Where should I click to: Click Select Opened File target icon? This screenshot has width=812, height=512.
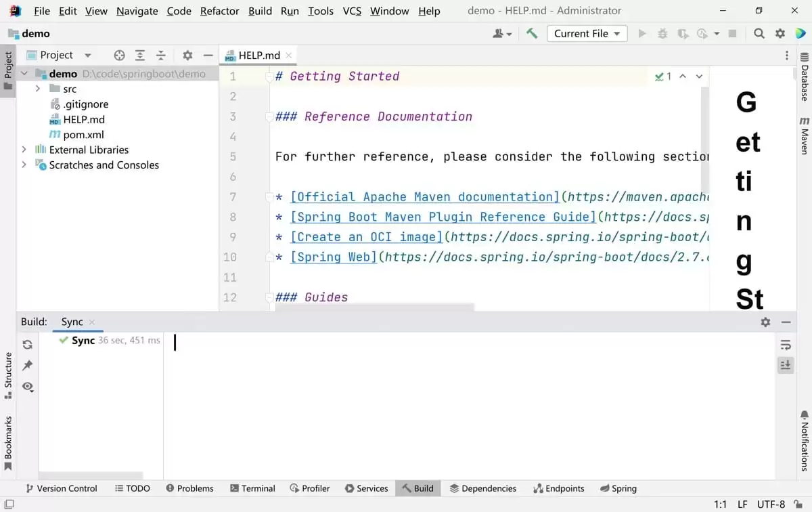119,56
